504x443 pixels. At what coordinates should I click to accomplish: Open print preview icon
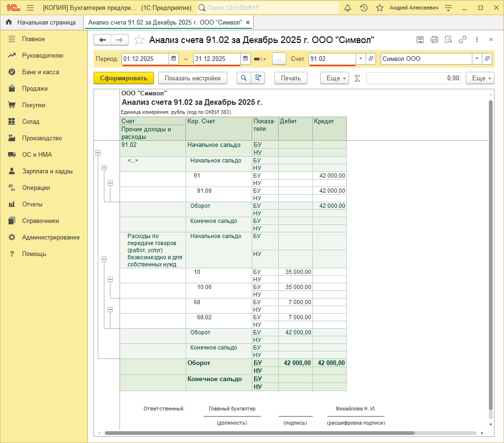(x=449, y=40)
